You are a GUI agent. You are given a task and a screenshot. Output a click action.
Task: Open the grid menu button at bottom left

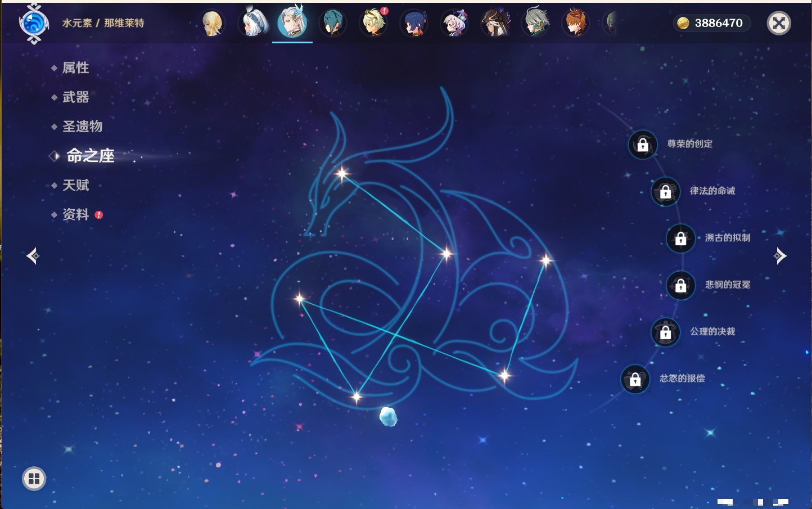(34, 479)
